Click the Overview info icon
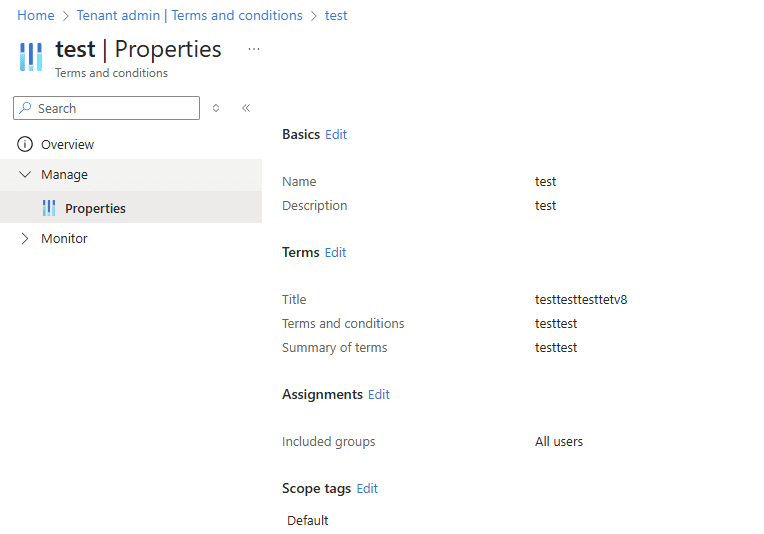The width and height of the screenshot is (764, 534). point(25,144)
